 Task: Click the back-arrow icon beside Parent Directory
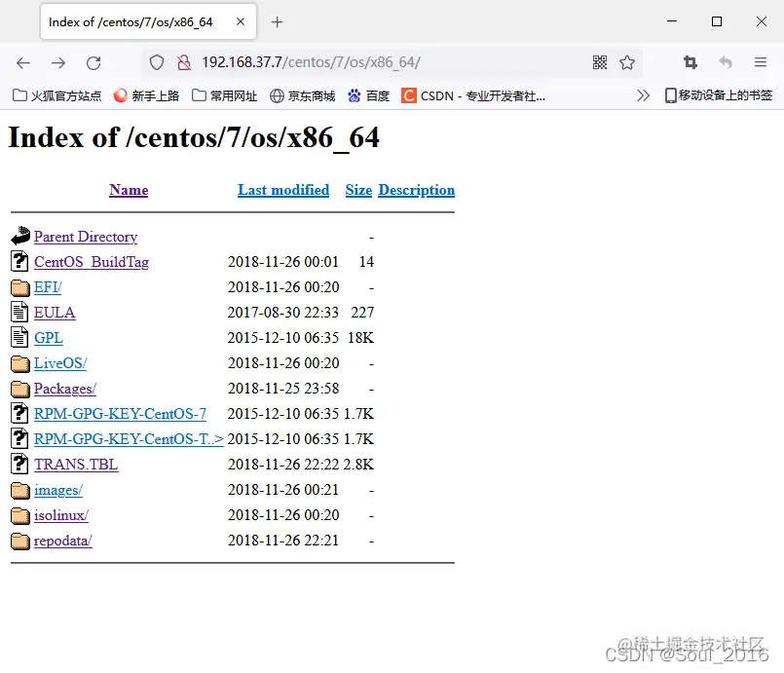point(20,236)
